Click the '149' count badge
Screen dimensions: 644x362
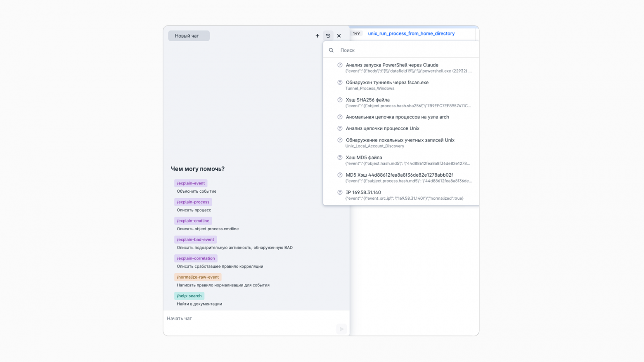[x=356, y=33]
